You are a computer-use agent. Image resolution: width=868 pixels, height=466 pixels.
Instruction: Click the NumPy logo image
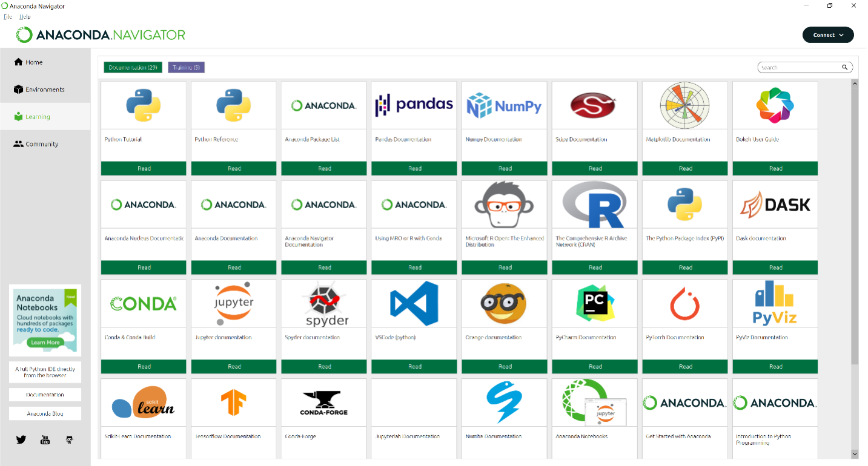point(505,105)
